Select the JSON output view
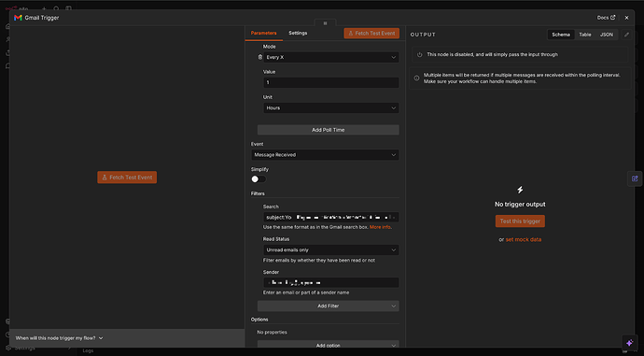Viewport: 644px width, 356px height. point(607,35)
